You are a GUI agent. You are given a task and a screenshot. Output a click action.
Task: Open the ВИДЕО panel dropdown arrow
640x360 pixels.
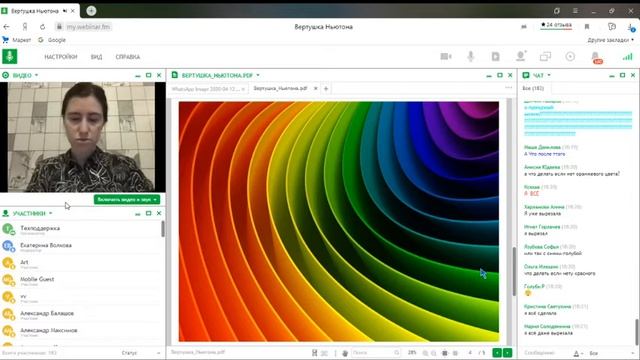pos(36,75)
